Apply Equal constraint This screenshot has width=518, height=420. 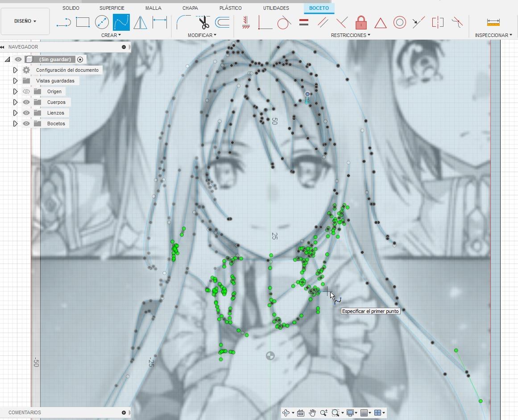click(x=303, y=22)
